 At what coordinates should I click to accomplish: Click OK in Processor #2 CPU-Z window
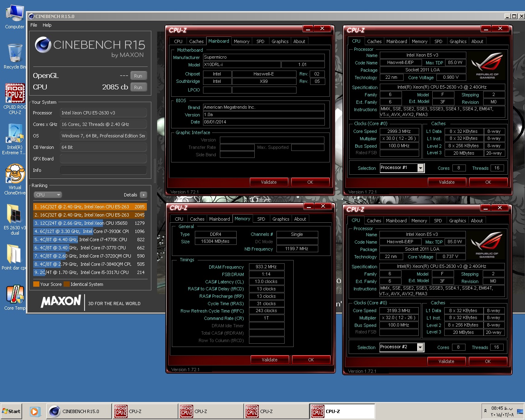coord(488,361)
